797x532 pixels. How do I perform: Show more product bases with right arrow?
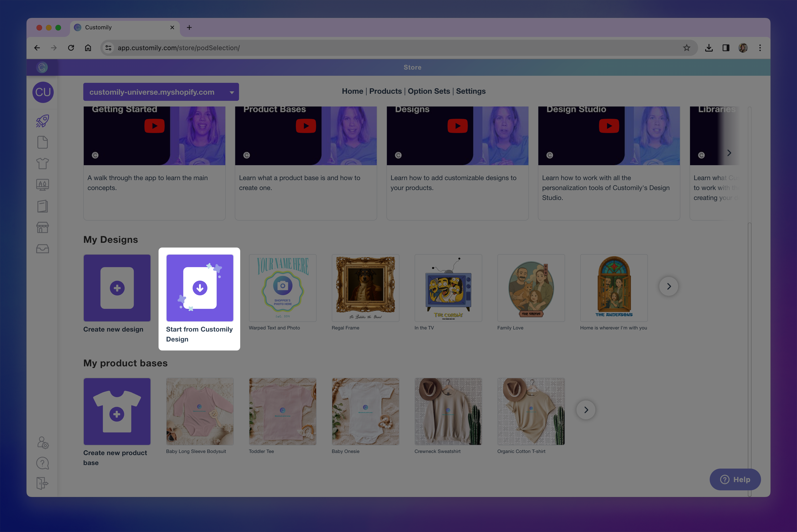coord(586,410)
